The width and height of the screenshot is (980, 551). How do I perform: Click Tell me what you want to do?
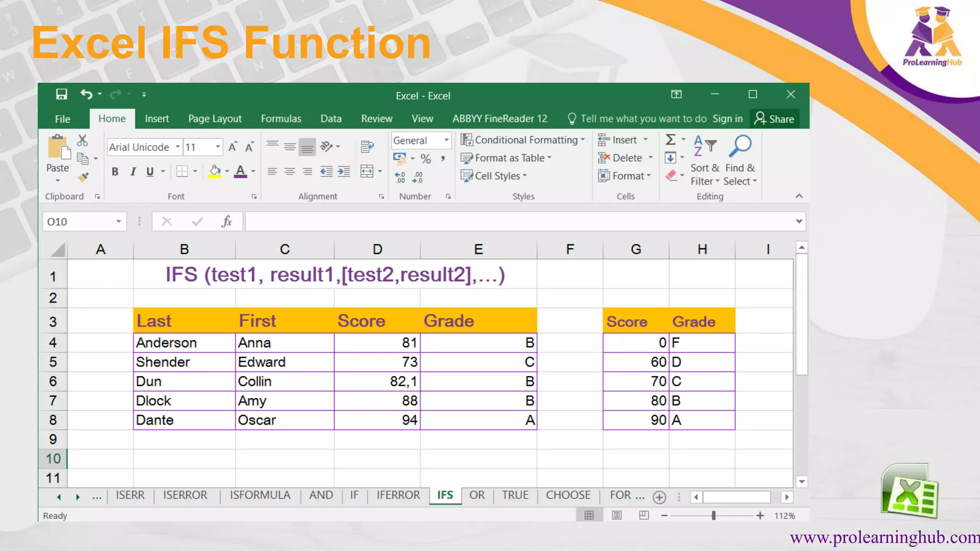pos(637,119)
